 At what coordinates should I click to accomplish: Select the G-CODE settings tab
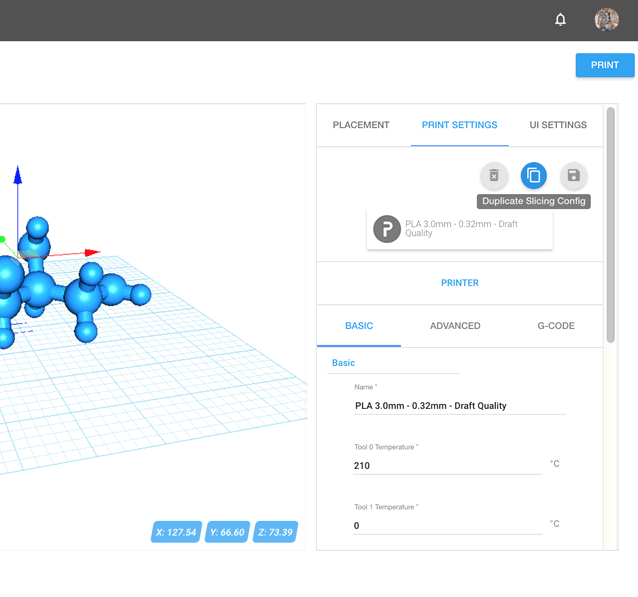pyautogui.click(x=556, y=326)
